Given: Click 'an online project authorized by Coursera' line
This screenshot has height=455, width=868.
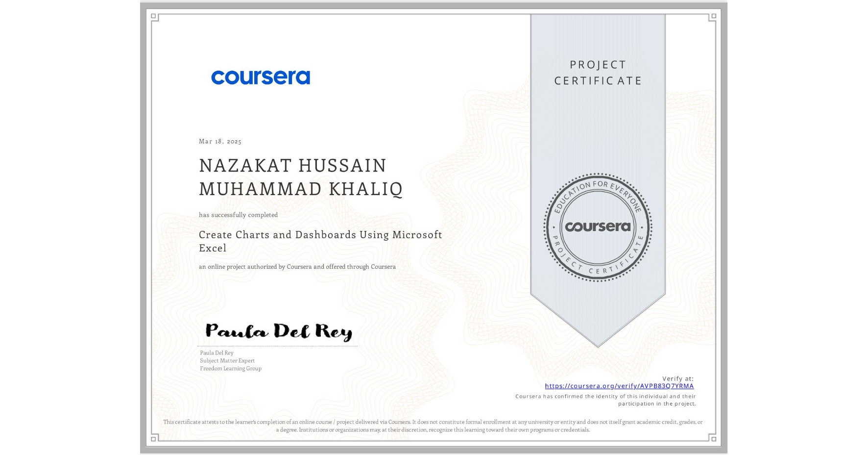Looking at the screenshot, I should 297,267.
